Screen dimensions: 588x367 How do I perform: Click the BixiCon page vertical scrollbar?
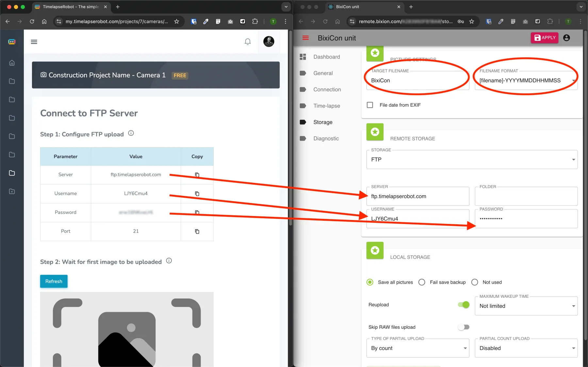coord(585,186)
